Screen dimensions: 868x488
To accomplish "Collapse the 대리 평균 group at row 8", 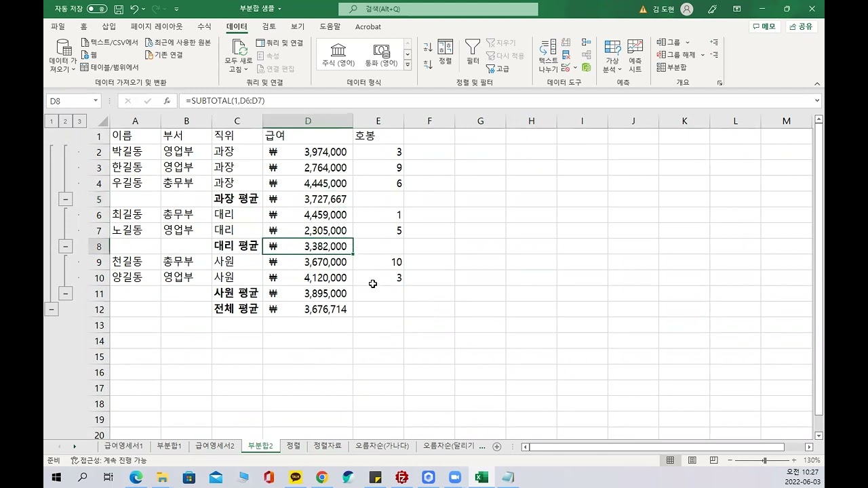I will (x=65, y=247).
